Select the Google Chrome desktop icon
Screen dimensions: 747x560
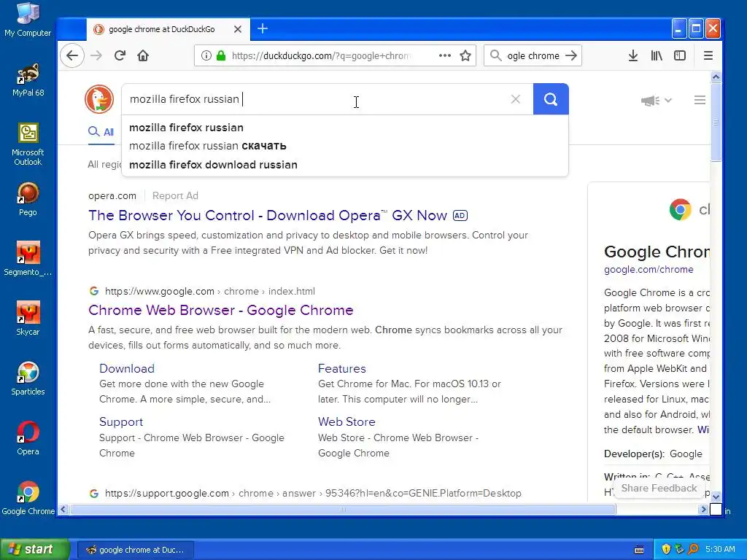pos(28,498)
